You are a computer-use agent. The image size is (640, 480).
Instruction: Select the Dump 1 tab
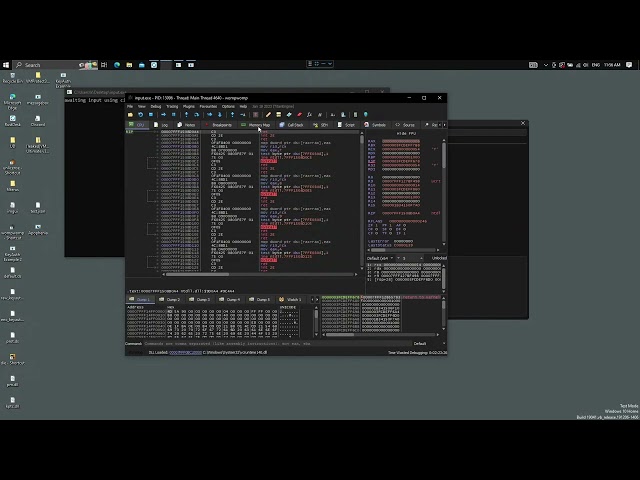140,300
